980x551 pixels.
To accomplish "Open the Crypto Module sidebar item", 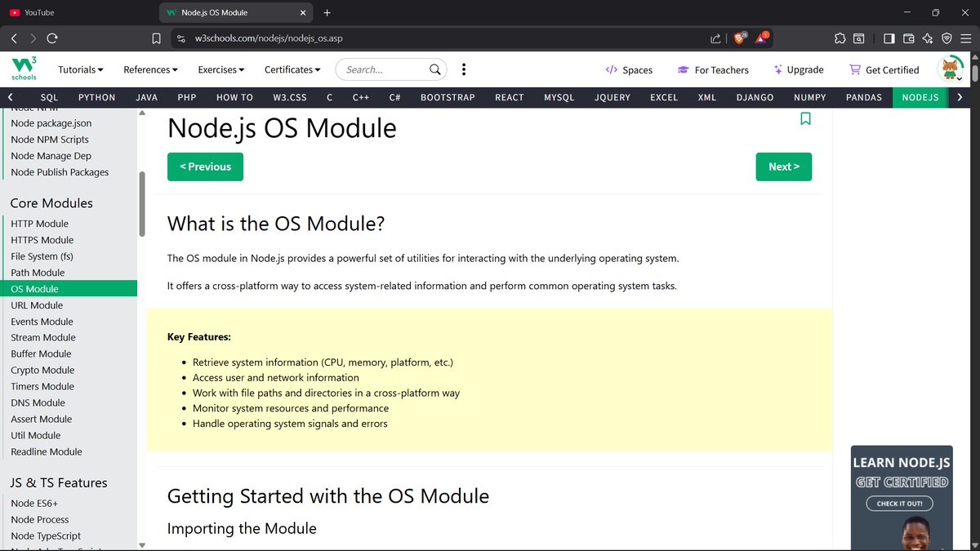I will 42,370.
